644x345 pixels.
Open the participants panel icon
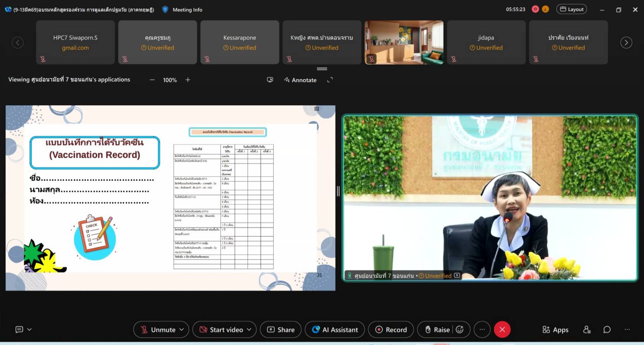click(x=587, y=330)
